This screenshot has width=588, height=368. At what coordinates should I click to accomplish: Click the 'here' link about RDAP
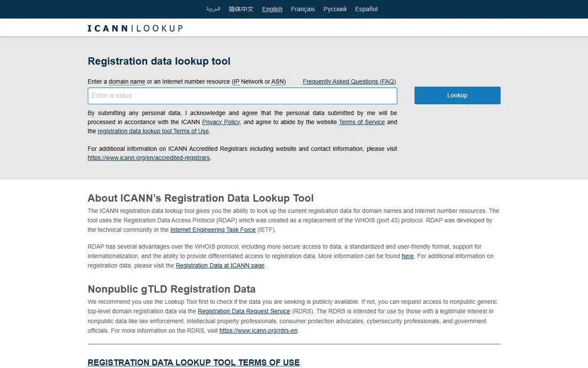pos(408,256)
